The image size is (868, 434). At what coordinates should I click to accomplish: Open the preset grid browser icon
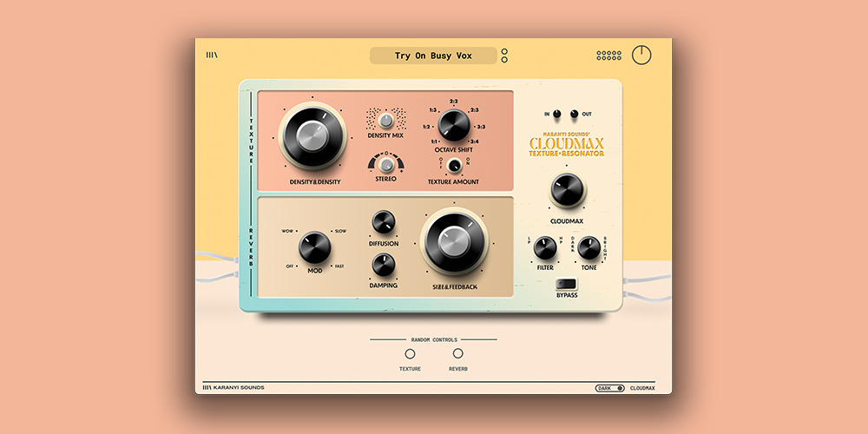[608, 56]
